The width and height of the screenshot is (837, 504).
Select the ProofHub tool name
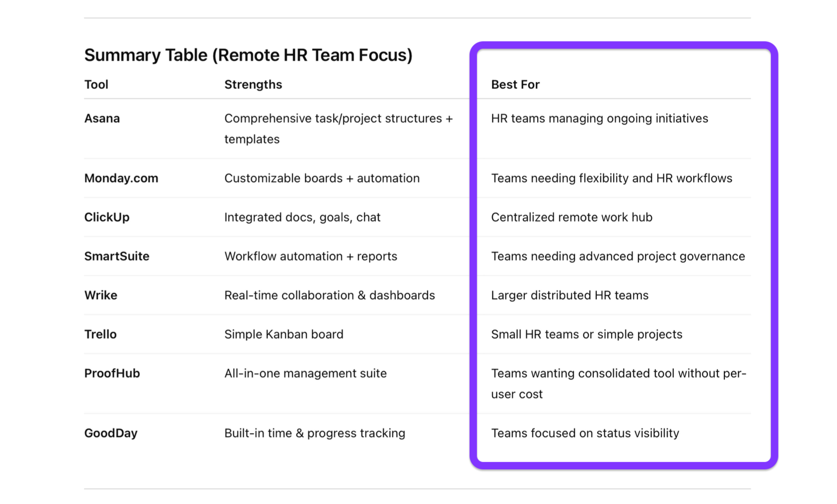point(112,374)
